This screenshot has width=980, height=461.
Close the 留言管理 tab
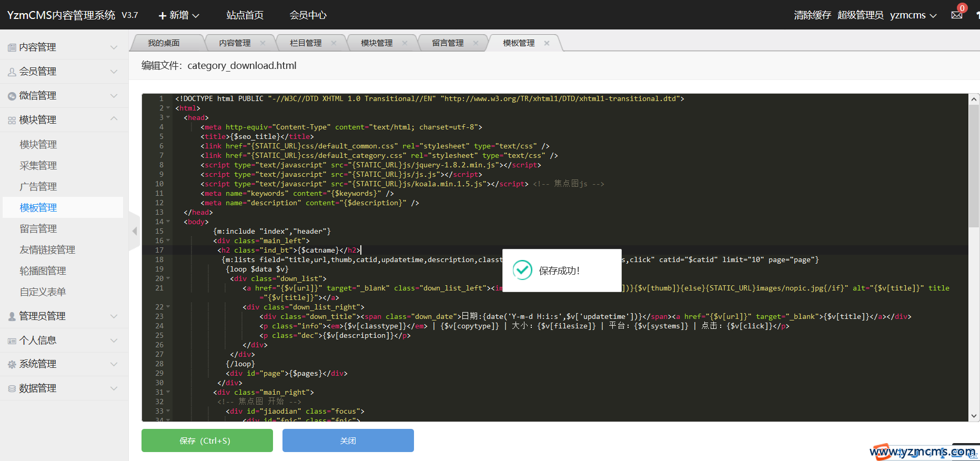[x=476, y=43]
